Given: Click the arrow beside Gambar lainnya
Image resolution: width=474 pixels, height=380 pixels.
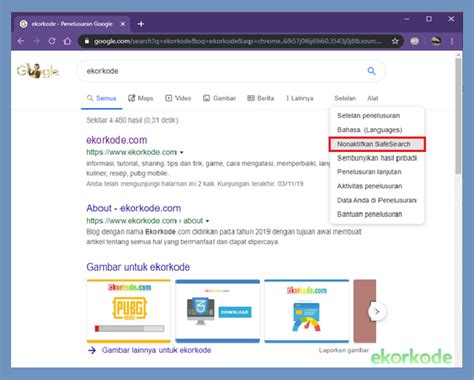Looking at the screenshot, I should click(92, 350).
